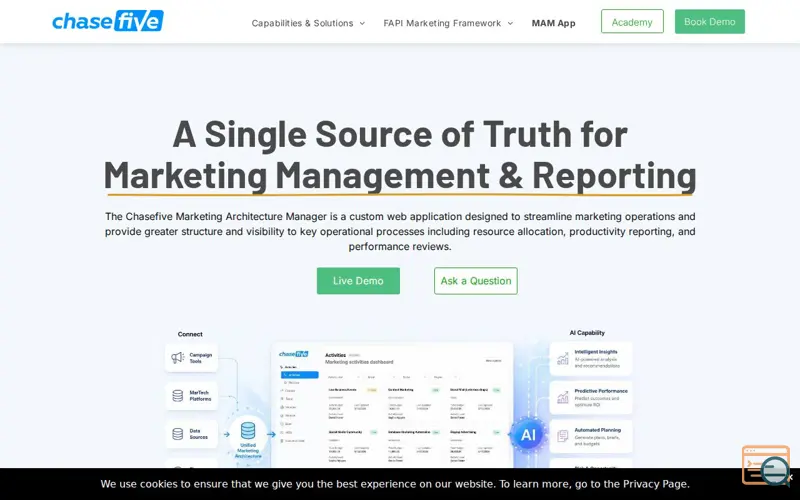Click the chasefive logo inside dashboard preview
The width and height of the screenshot is (800, 500).
(x=293, y=354)
